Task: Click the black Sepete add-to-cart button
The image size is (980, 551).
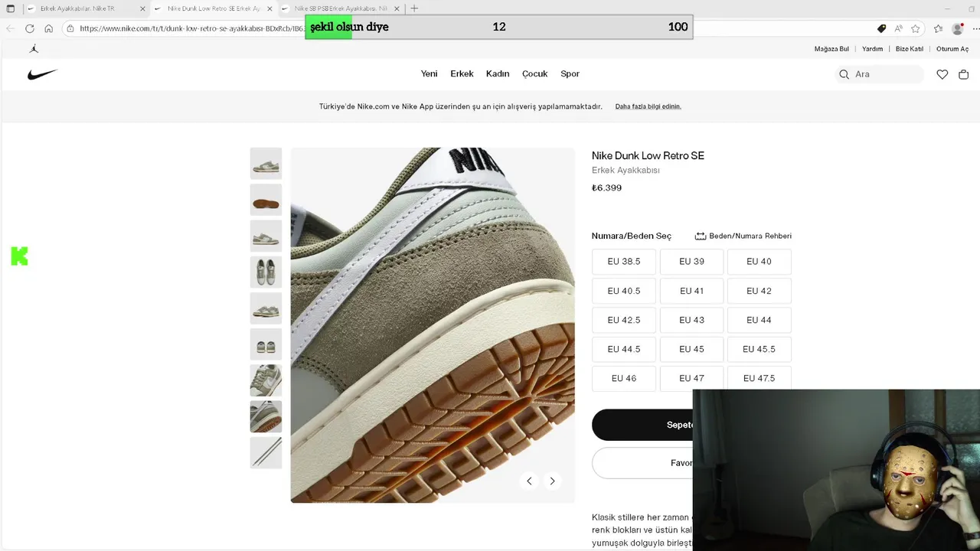Action: [x=642, y=425]
